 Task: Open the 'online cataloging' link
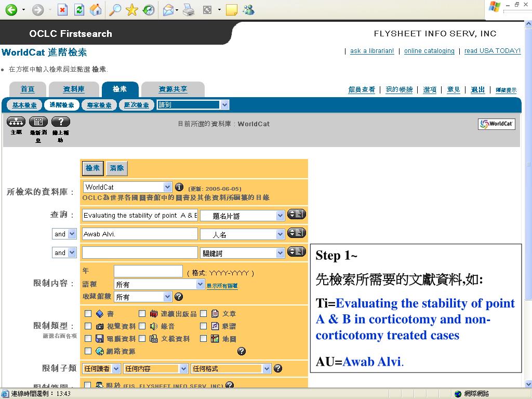coord(429,51)
